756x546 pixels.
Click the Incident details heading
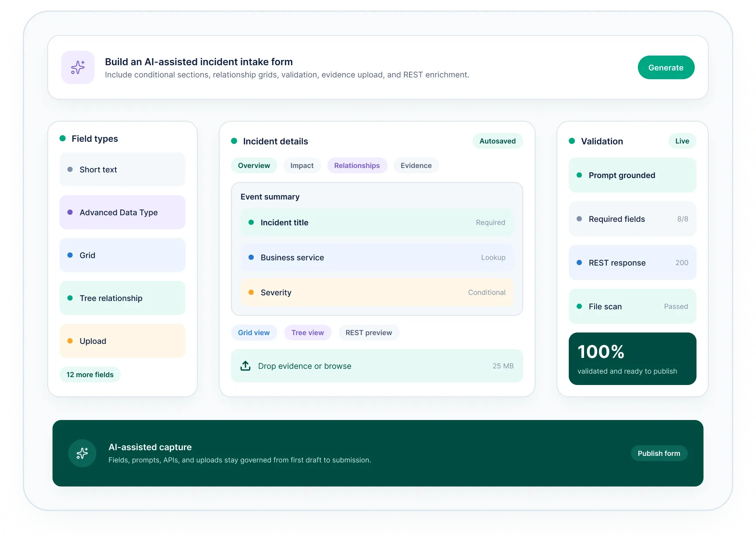pos(276,141)
